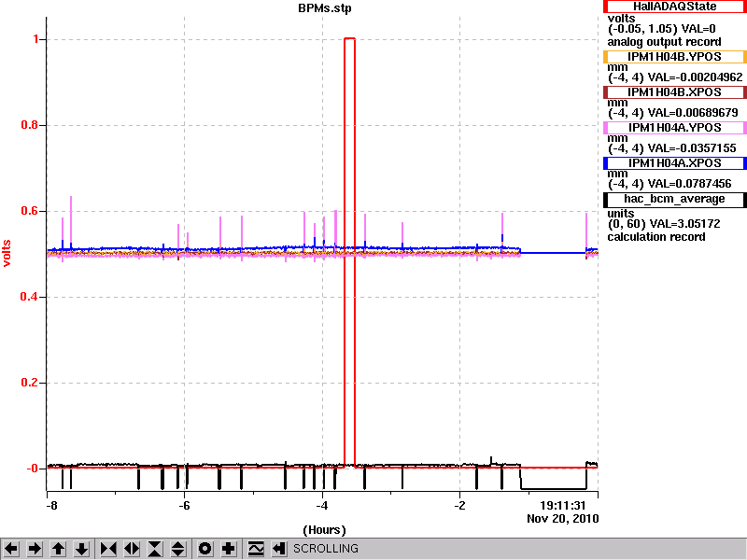This screenshot has width=747, height=560.
Task: Click the VAL=3.05172 readout
Action: click(x=684, y=224)
